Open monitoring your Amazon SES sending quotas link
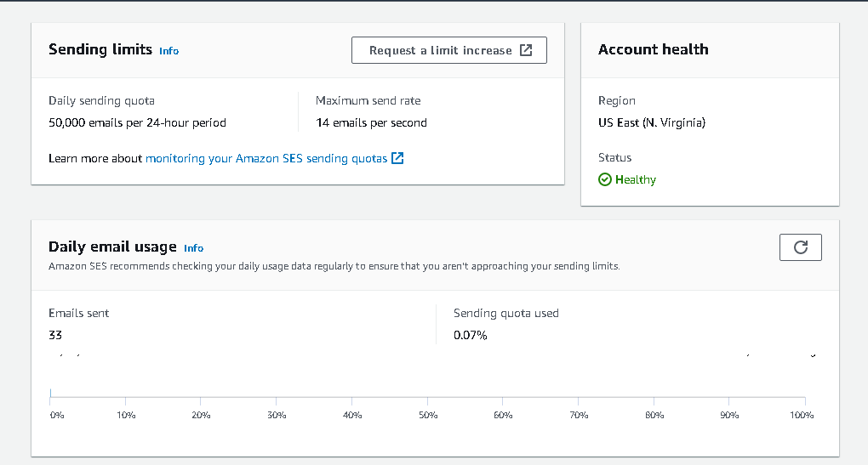Viewport: 868px width, 465px height. click(266, 158)
